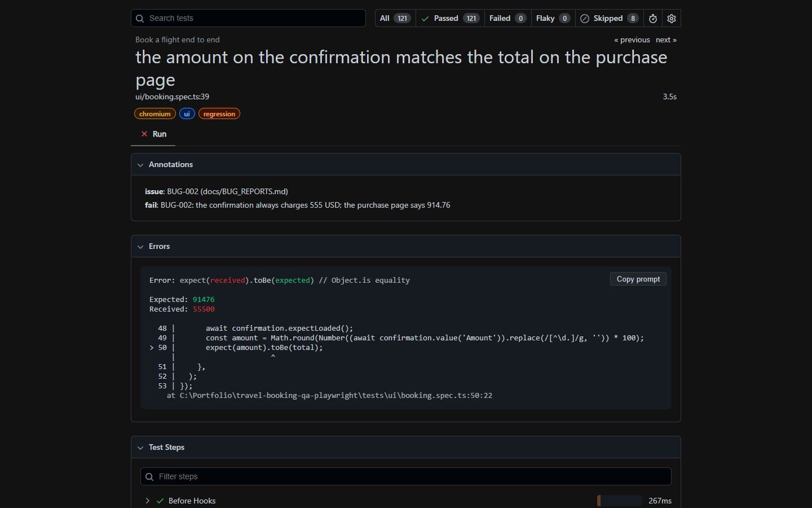Click the Book a flight end to end breadcrumb
Viewport: 812px width, 508px height.
tap(178, 40)
